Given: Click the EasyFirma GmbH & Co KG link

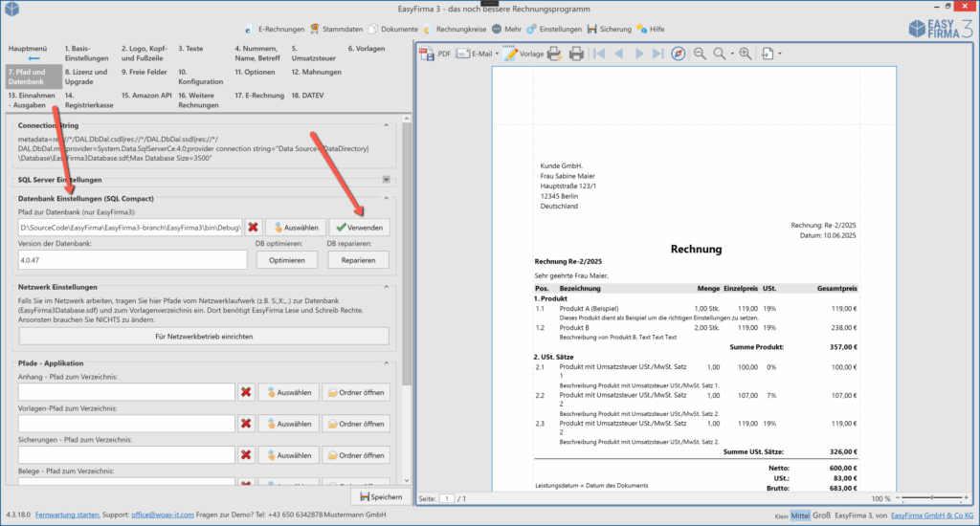Looking at the screenshot, I should point(932,515).
